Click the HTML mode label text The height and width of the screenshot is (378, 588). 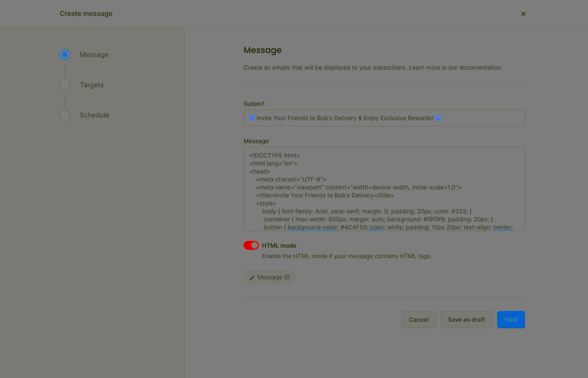[x=279, y=245]
